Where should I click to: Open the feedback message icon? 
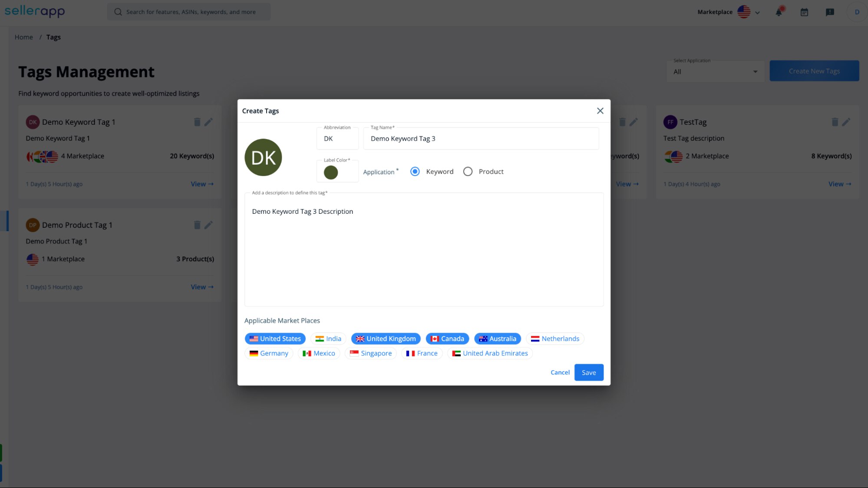830,12
